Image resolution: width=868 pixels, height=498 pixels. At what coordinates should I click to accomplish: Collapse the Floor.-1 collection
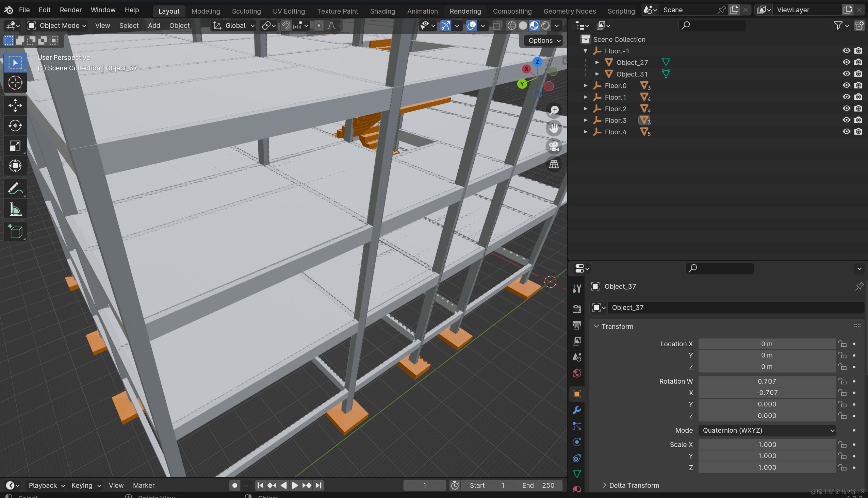pos(586,51)
